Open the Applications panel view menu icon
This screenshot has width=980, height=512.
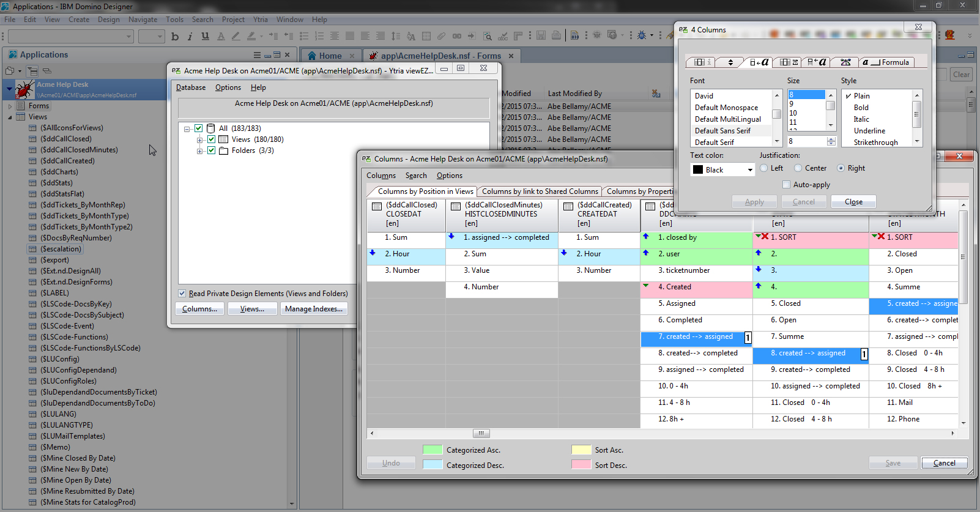pos(257,54)
